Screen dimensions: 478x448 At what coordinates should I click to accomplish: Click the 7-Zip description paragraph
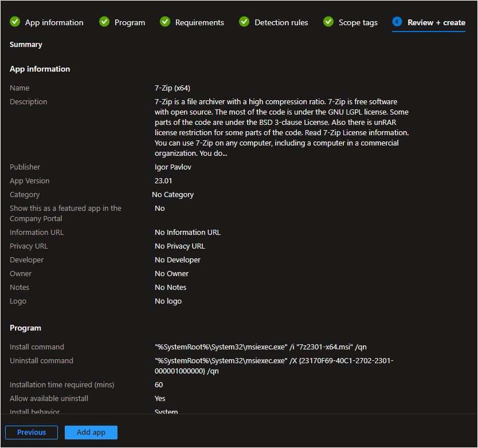click(x=281, y=127)
